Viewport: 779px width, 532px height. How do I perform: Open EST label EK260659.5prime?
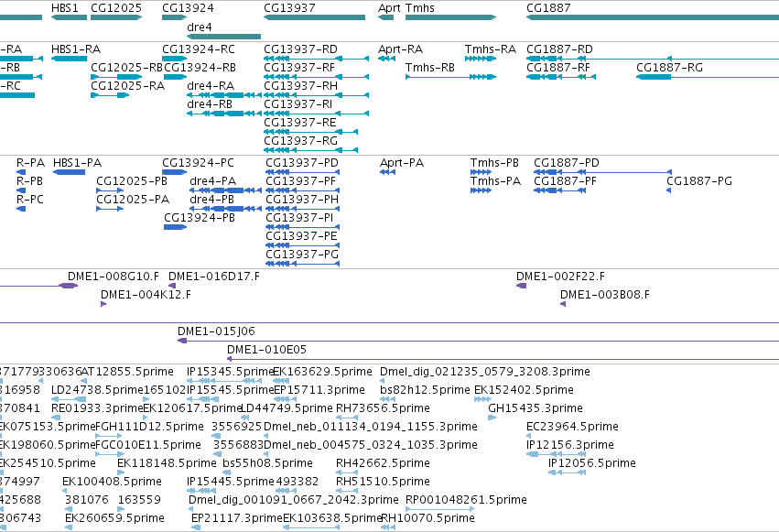coord(114,518)
